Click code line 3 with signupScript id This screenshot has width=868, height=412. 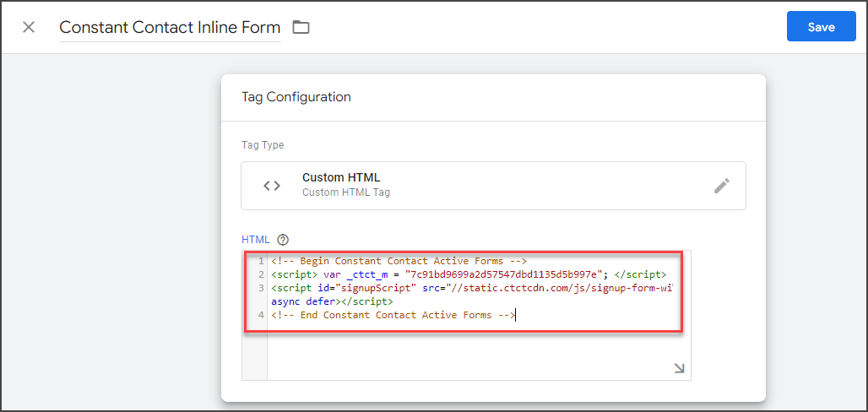[472, 289]
